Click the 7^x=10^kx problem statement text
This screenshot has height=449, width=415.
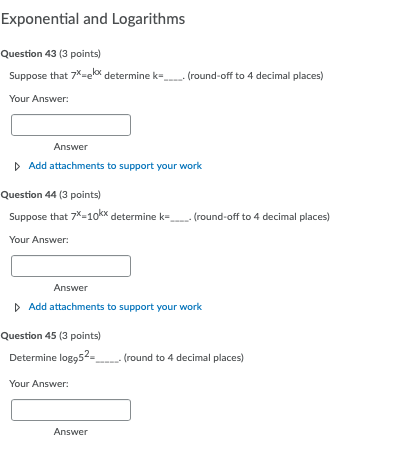click(x=169, y=216)
